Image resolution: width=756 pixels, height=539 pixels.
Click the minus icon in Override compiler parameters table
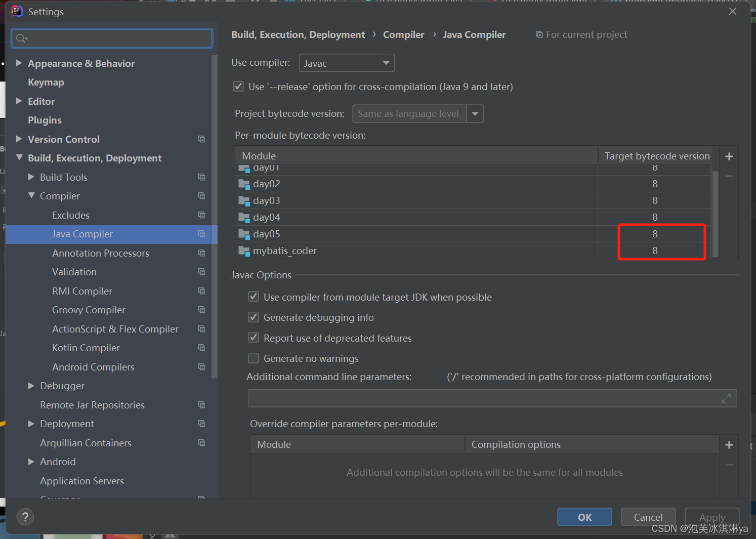[729, 464]
